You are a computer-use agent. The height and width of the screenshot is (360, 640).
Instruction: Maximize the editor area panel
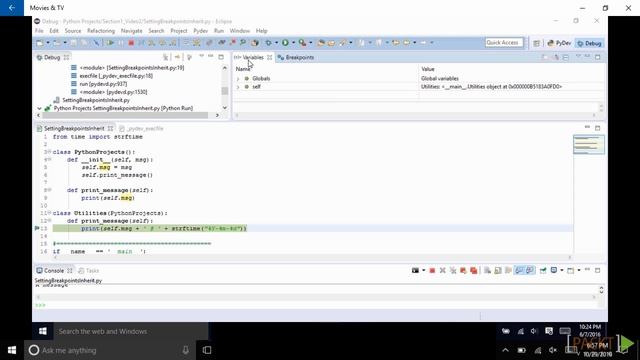click(x=598, y=128)
